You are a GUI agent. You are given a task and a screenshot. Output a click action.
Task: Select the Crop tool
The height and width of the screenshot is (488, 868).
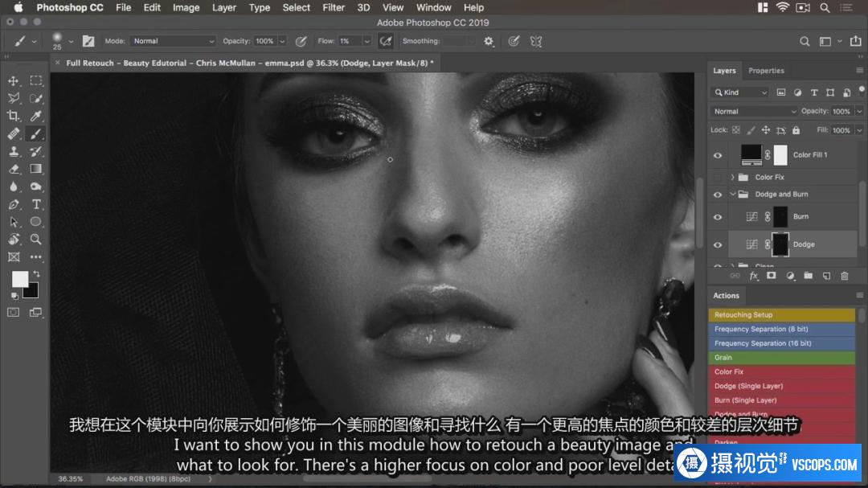click(x=14, y=116)
